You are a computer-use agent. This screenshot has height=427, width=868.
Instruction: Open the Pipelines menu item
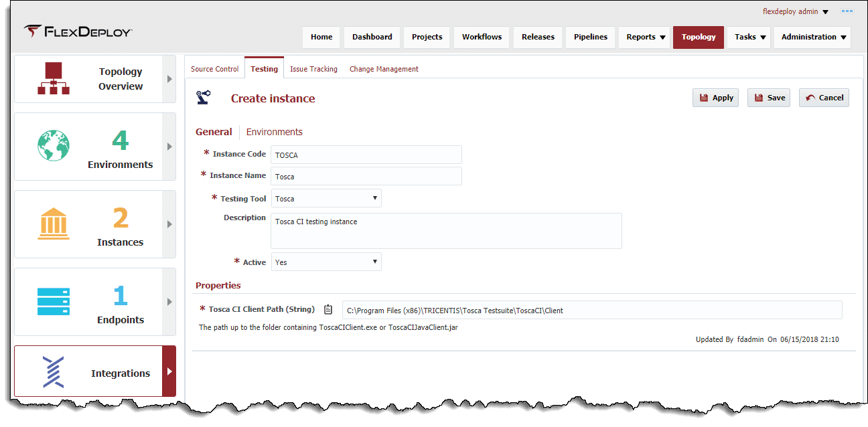pyautogui.click(x=591, y=37)
